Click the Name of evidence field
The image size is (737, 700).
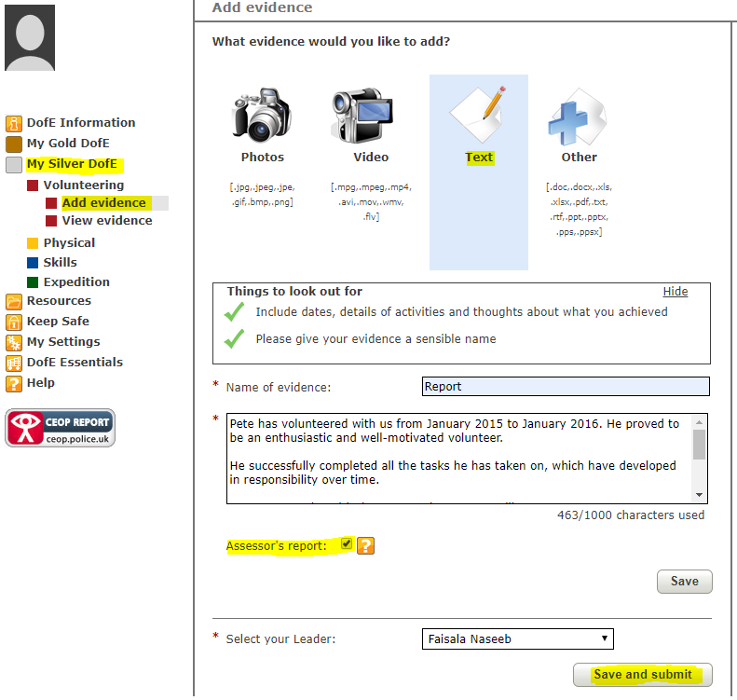tap(565, 386)
